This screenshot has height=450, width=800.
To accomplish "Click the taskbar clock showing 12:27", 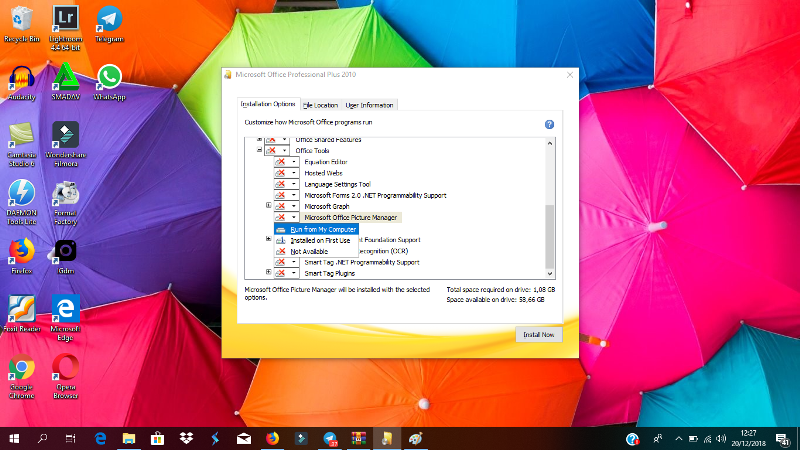I will click(x=748, y=439).
